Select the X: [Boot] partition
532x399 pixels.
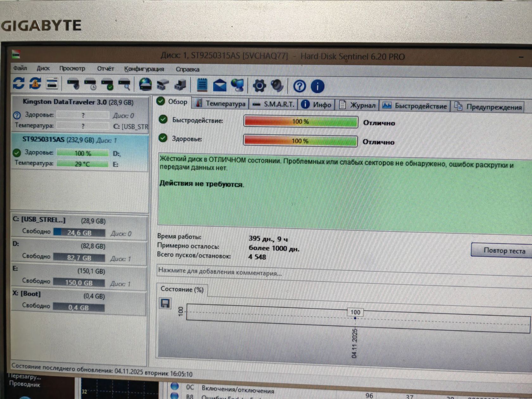(79, 302)
